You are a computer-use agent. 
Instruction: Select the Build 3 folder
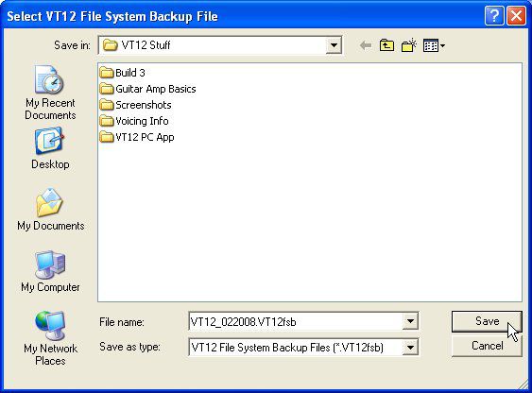pyautogui.click(x=123, y=73)
